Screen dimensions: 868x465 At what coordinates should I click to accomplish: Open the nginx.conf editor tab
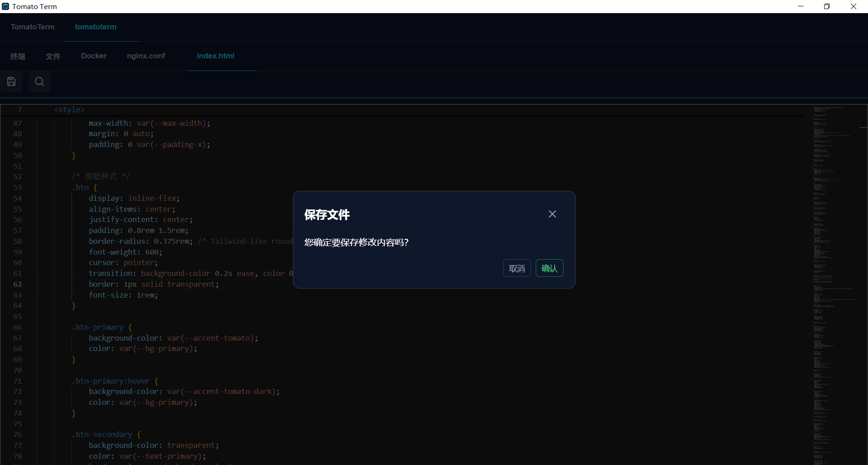(x=146, y=56)
